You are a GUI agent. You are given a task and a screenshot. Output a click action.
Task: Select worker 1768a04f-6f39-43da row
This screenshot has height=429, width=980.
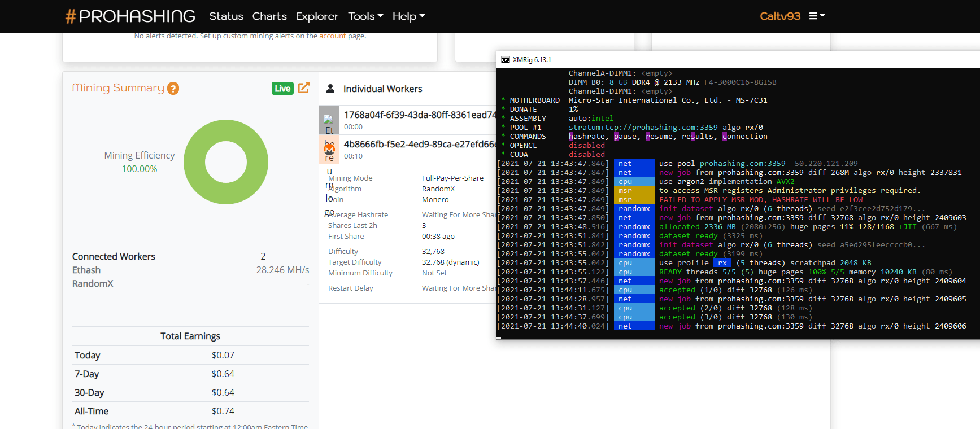coord(407,120)
